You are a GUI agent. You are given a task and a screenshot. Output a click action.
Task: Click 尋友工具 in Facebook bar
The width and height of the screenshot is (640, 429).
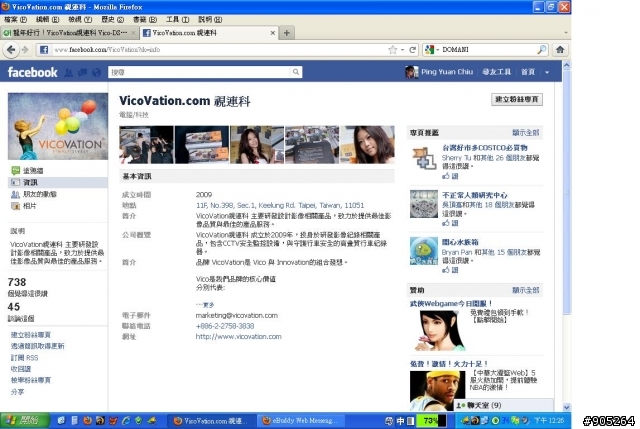496,72
